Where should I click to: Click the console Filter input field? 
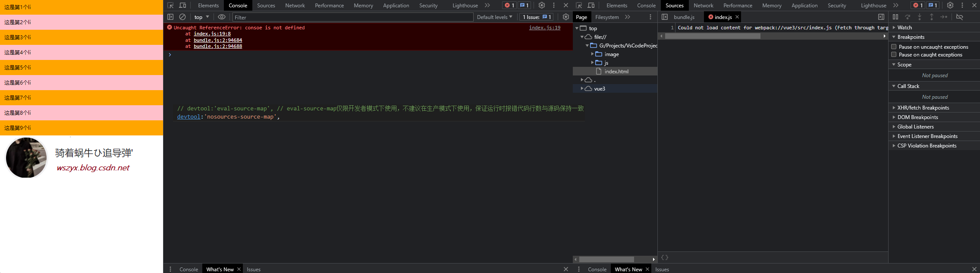[353, 17]
